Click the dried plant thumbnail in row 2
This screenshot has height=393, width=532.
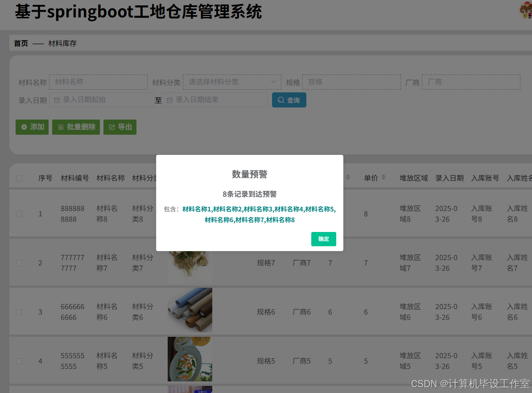190,267
